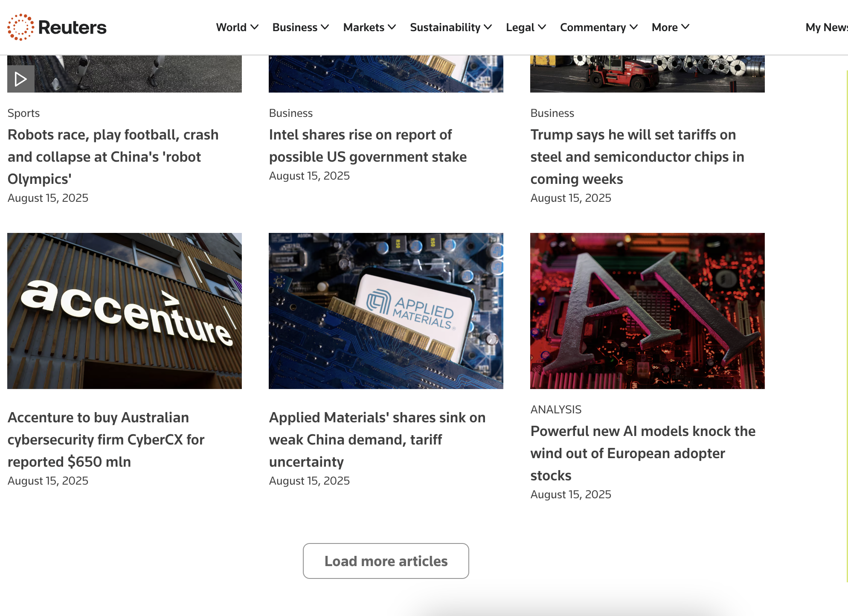
Task: Play the robot Olympics video
Action: click(x=20, y=79)
